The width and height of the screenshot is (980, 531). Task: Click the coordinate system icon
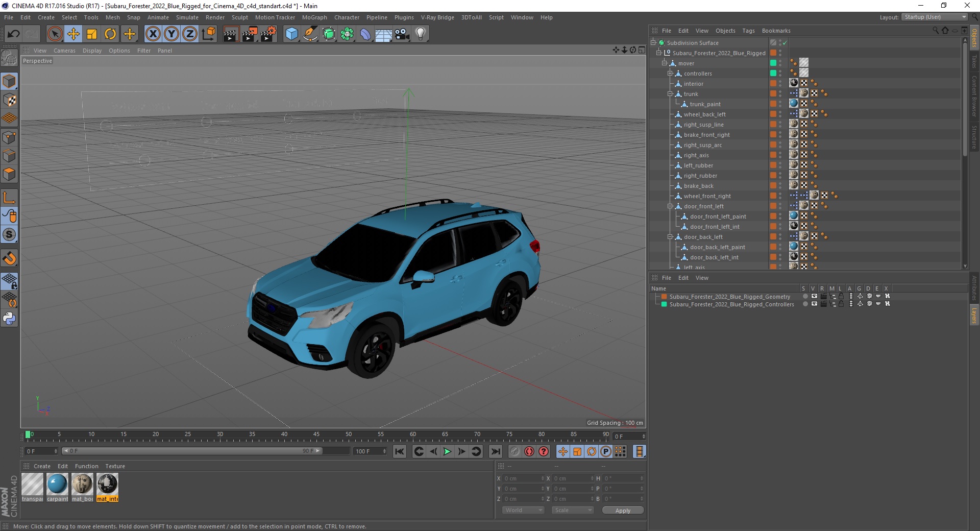pyautogui.click(x=208, y=34)
